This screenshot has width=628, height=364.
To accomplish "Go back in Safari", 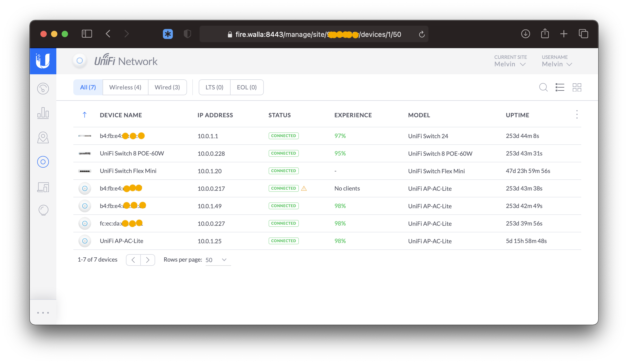I will pyautogui.click(x=108, y=34).
